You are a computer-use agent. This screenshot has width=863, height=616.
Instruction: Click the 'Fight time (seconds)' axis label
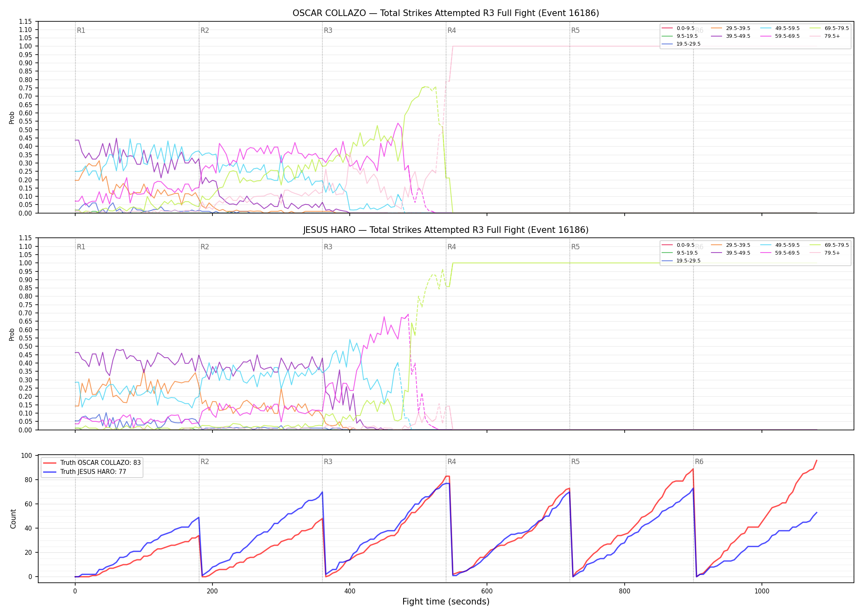(446, 602)
